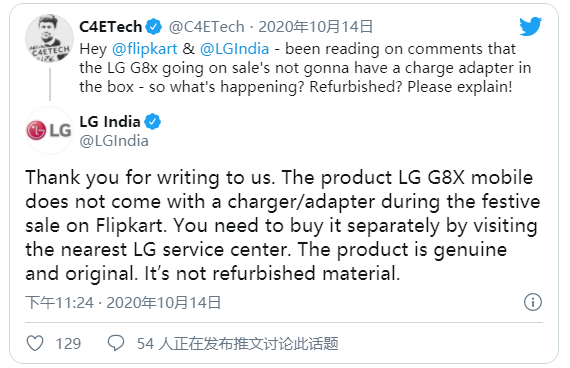Click the @C4ETech handle
The height and width of the screenshot is (368, 570).
pos(206,27)
